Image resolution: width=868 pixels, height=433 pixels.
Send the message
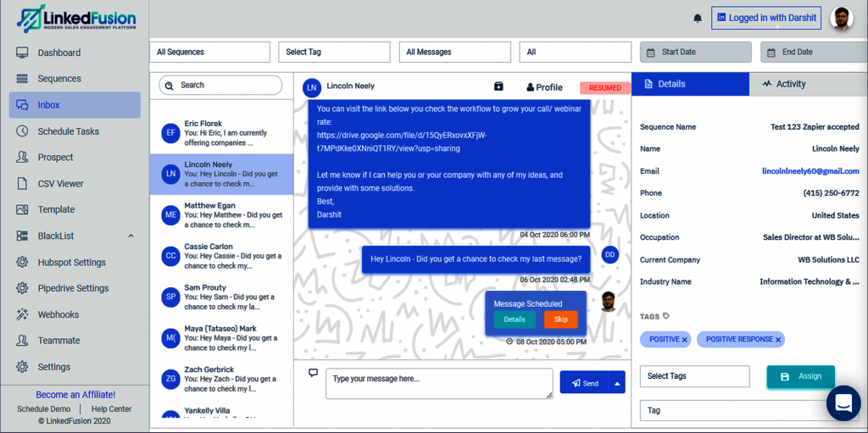pyautogui.click(x=585, y=383)
